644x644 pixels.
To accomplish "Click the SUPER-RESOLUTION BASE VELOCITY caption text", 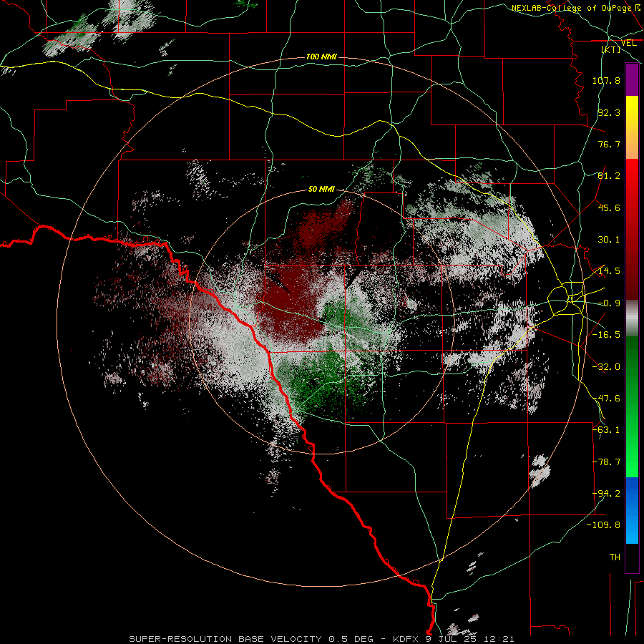I will (x=225, y=639).
